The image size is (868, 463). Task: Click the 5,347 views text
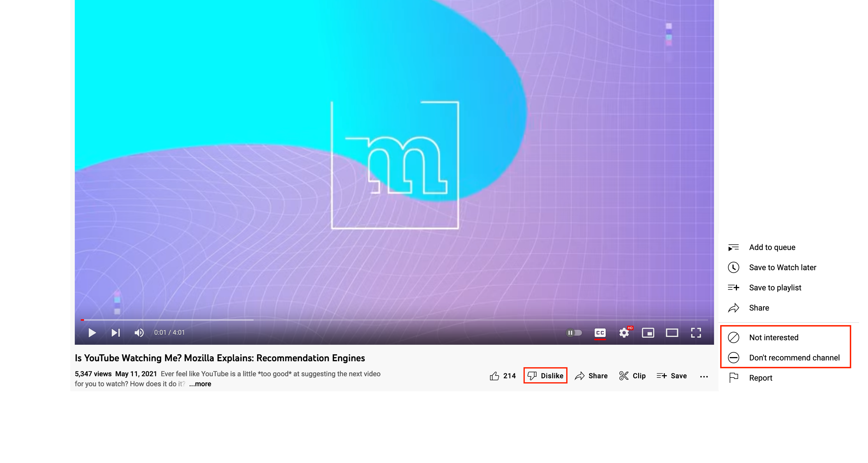pos(93,374)
